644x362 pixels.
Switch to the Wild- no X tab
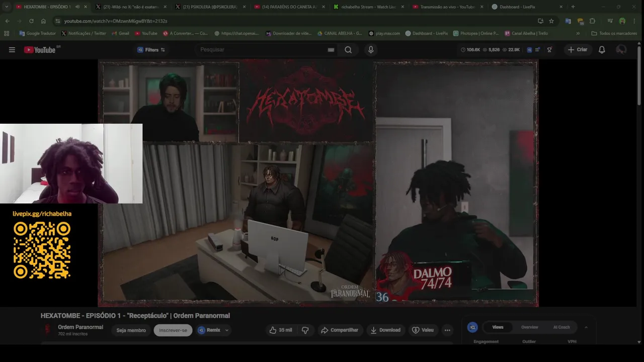(131, 7)
